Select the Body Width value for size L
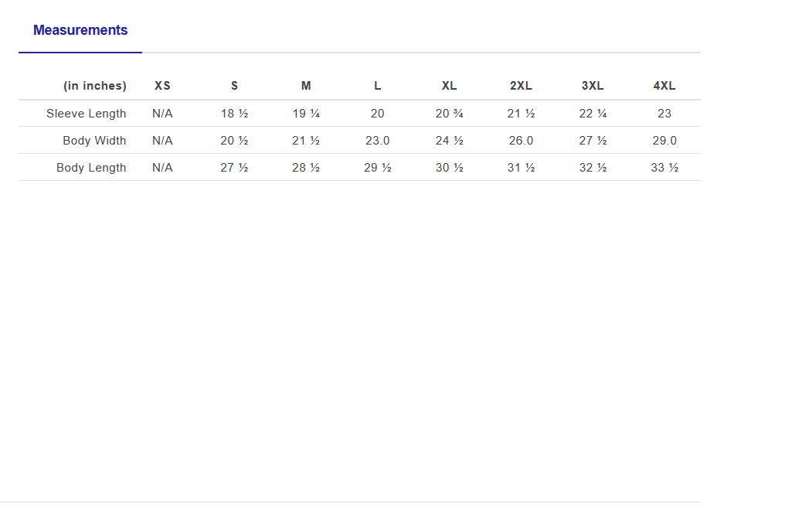The width and height of the screenshot is (812, 514). pyautogui.click(x=378, y=141)
